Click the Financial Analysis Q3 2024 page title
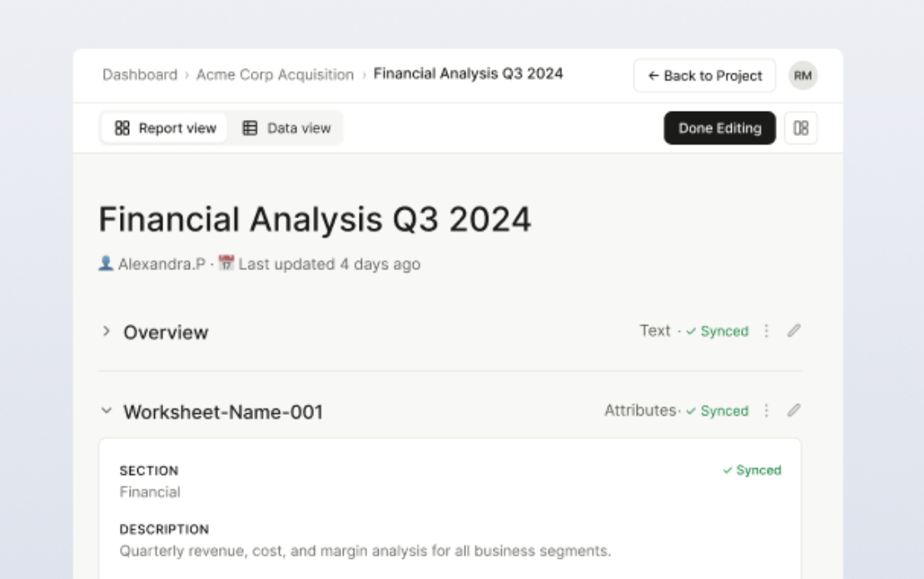Viewport: 924px width, 579px height. point(315,219)
